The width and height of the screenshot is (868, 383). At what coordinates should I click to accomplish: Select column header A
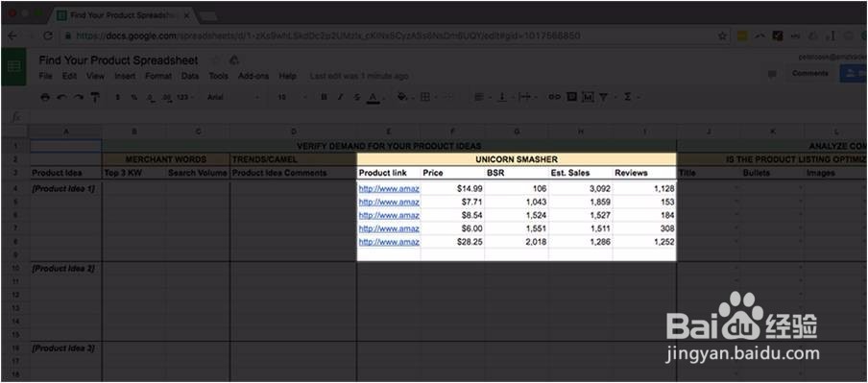[x=66, y=132]
